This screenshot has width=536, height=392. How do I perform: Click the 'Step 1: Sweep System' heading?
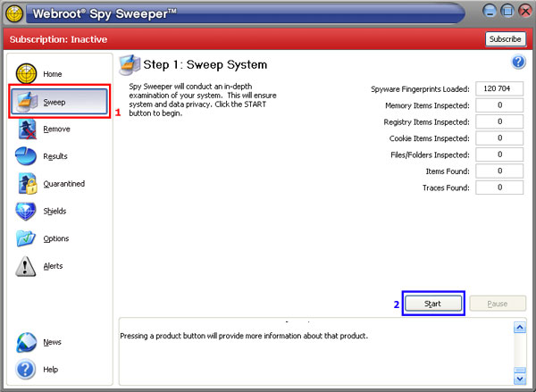click(205, 64)
